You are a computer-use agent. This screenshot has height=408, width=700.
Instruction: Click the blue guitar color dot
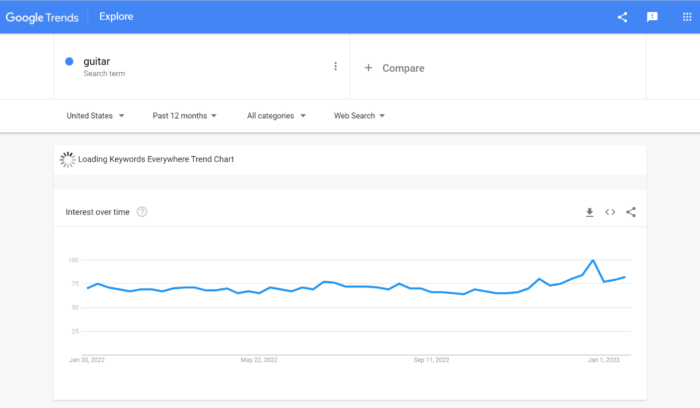pyautogui.click(x=69, y=62)
